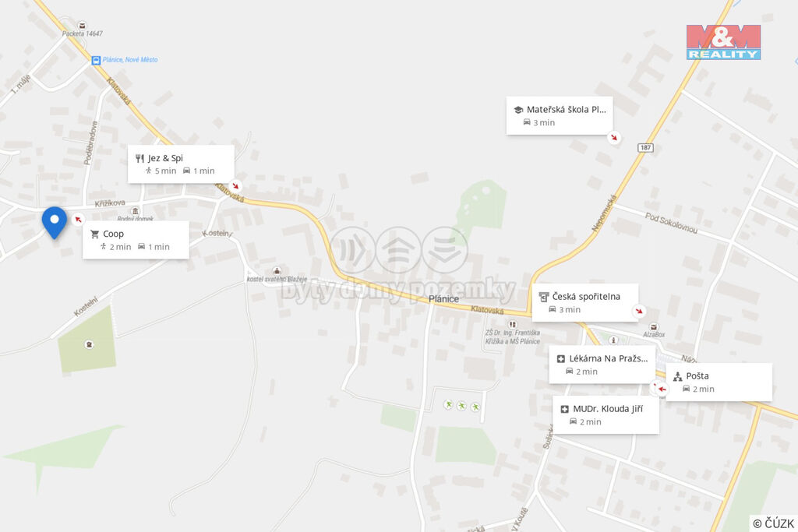Click the Packeta 14647 pickup point icon
798x532 pixels.
(82, 26)
